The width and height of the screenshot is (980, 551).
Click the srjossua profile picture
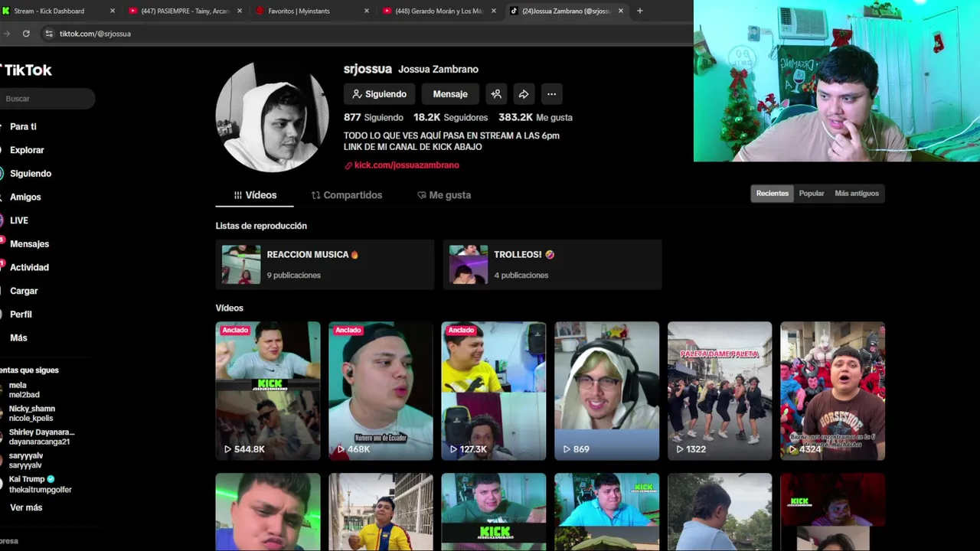pyautogui.click(x=272, y=117)
